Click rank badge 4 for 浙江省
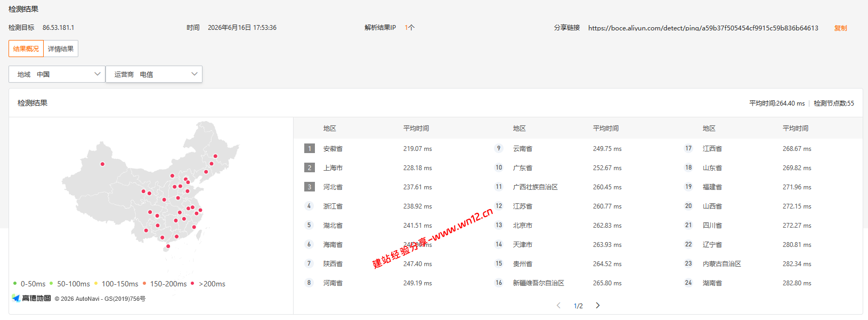The image size is (868, 320). click(x=309, y=206)
